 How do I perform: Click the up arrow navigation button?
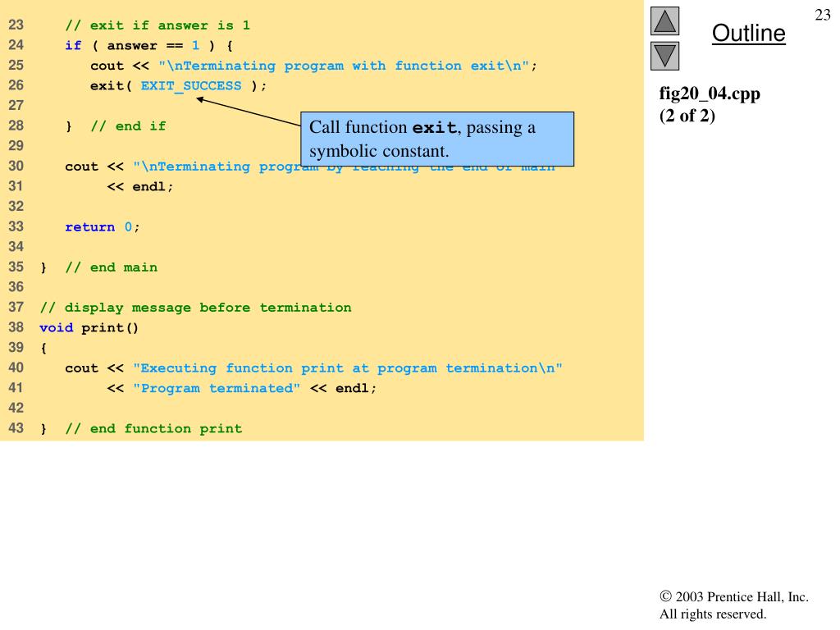coord(664,21)
